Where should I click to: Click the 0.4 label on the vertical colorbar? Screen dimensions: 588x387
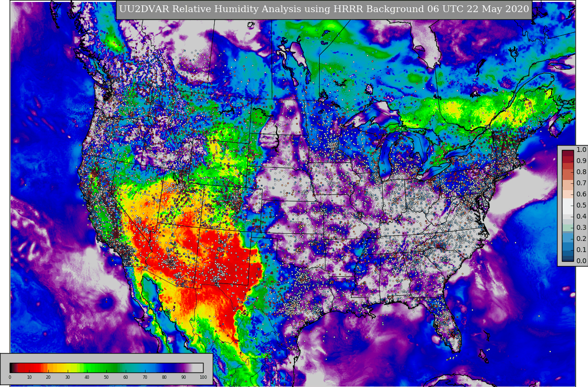[581, 217]
